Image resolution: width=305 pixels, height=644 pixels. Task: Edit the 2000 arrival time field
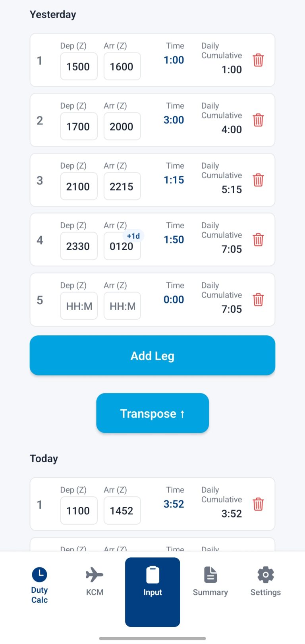point(122,126)
